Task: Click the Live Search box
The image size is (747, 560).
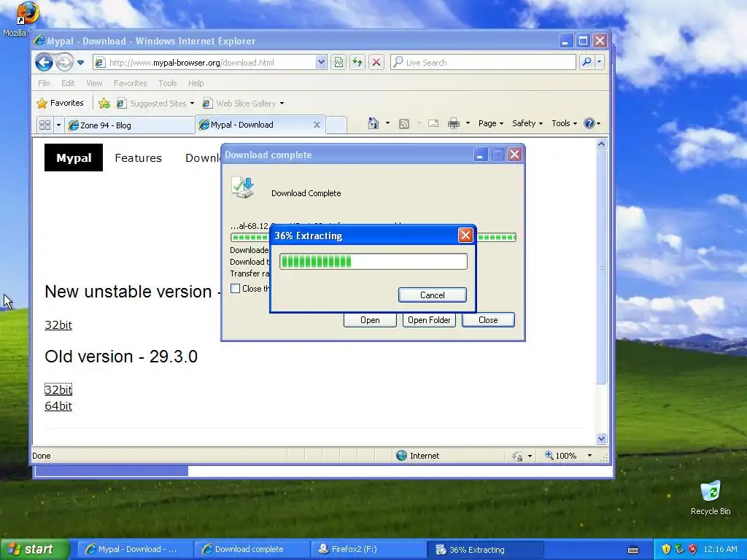Action: tap(483, 63)
